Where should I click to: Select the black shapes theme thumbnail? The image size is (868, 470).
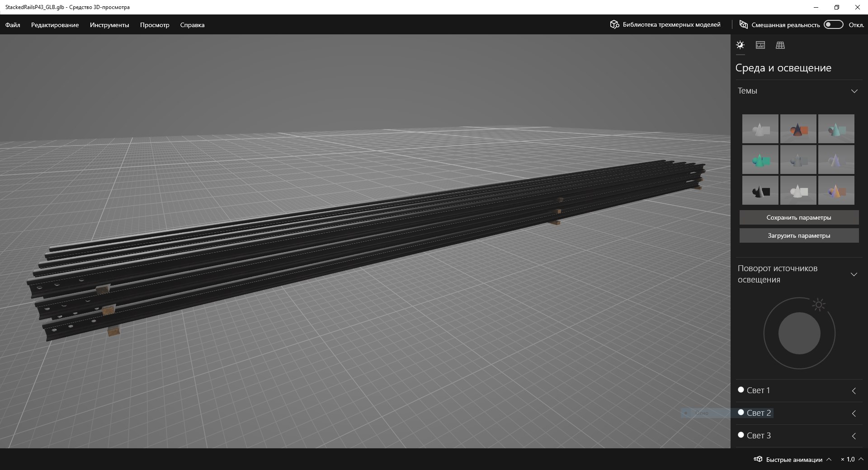(x=760, y=190)
